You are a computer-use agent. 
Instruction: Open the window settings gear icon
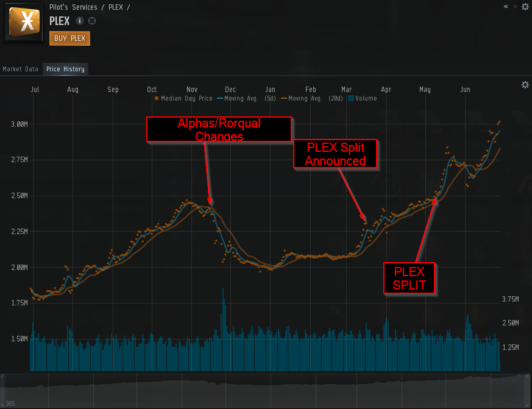click(525, 7)
